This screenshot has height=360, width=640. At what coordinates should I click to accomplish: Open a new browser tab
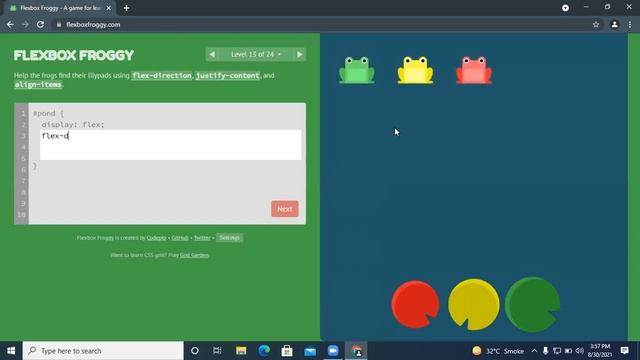click(127, 8)
